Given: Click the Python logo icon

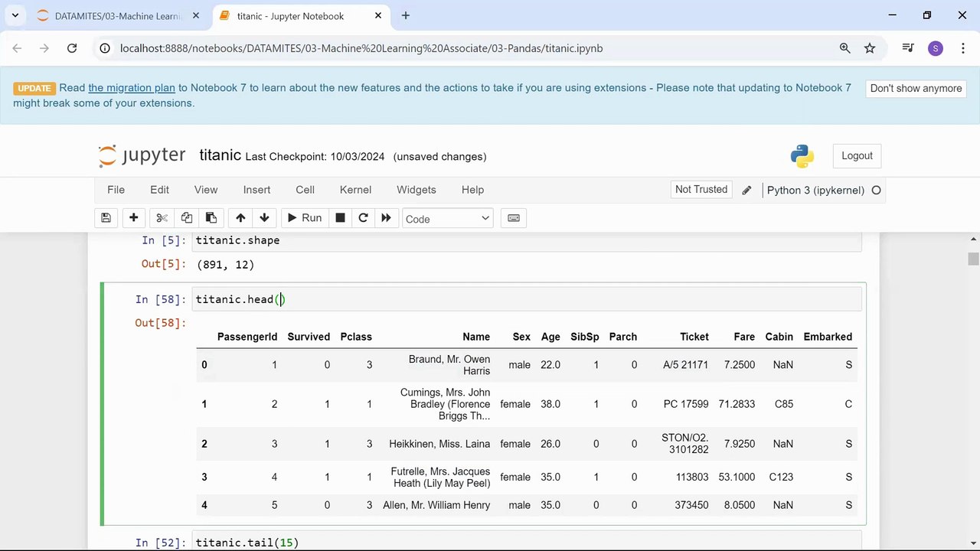Looking at the screenshot, I should click(x=802, y=156).
